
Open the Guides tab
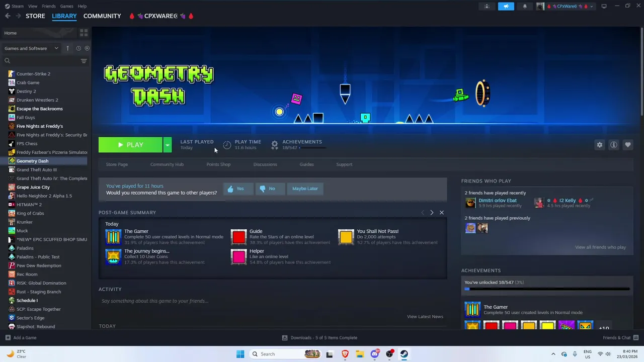306,164
